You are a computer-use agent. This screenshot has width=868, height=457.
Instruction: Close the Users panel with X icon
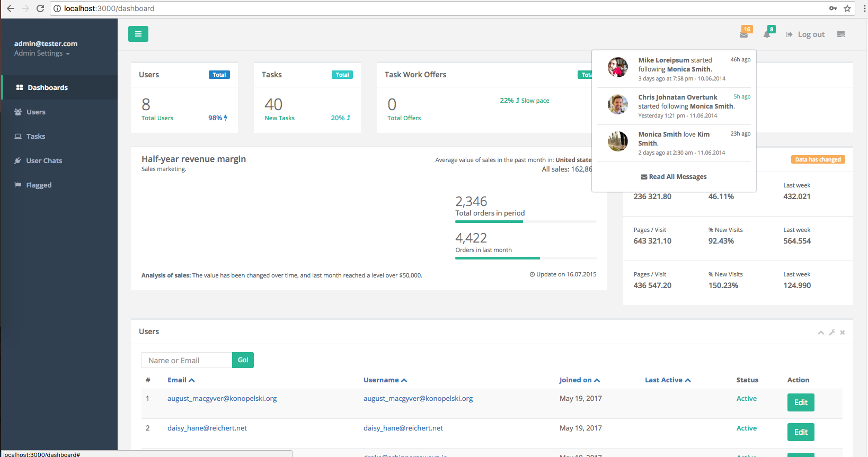click(x=843, y=333)
